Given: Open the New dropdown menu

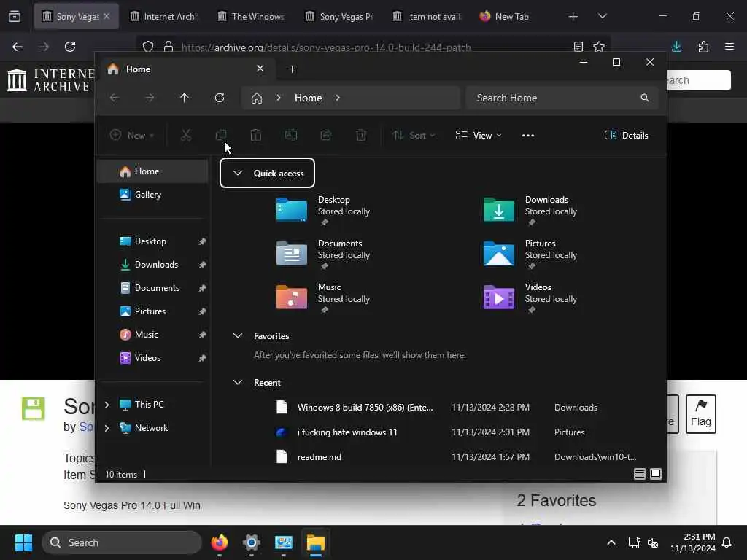Looking at the screenshot, I should tap(132, 135).
